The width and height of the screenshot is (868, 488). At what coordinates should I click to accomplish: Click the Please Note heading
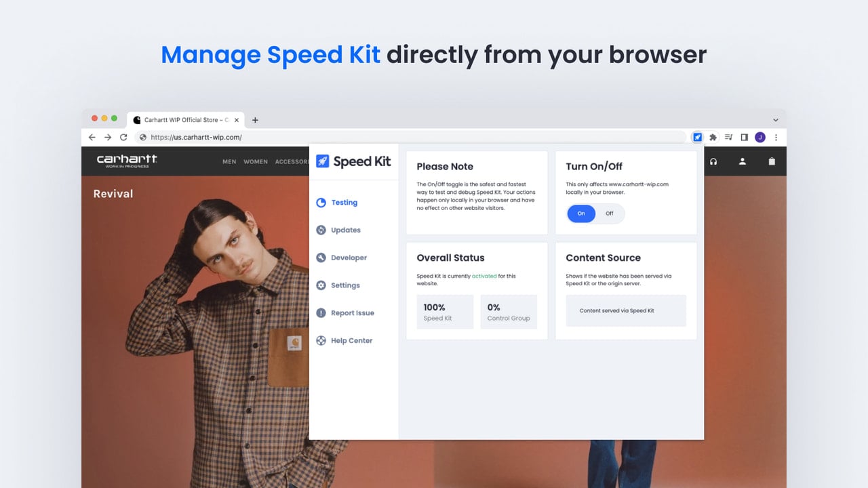pos(445,167)
